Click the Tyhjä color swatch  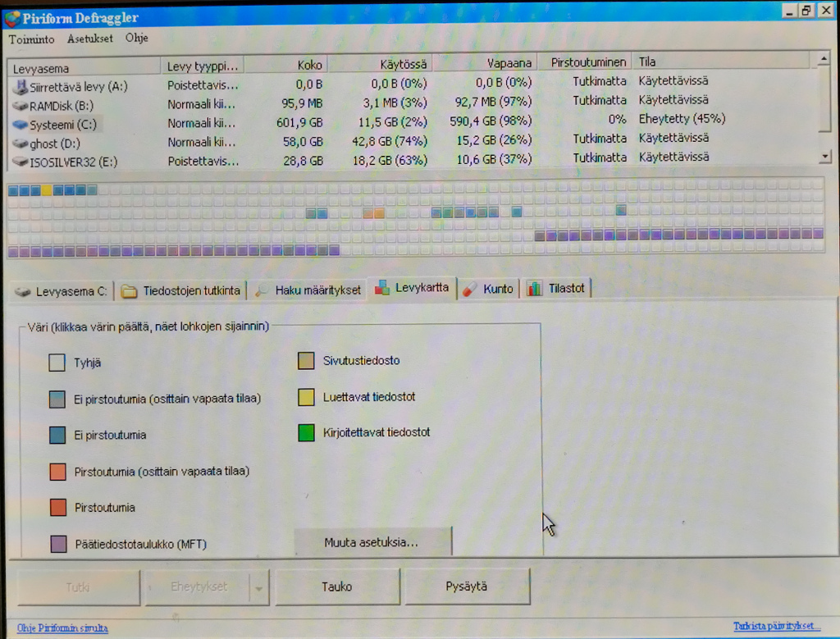tap(57, 363)
